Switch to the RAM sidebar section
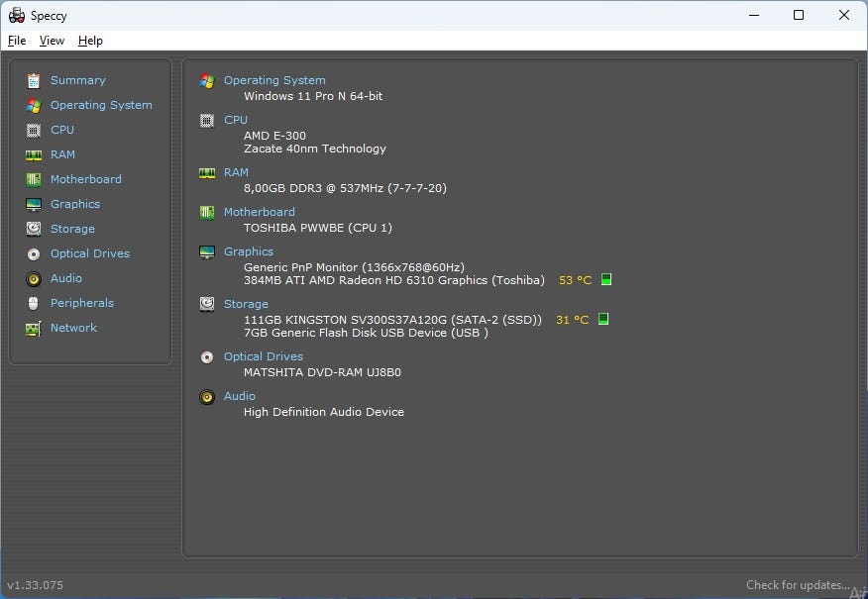This screenshot has width=868, height=599. [x=62, y=154]
